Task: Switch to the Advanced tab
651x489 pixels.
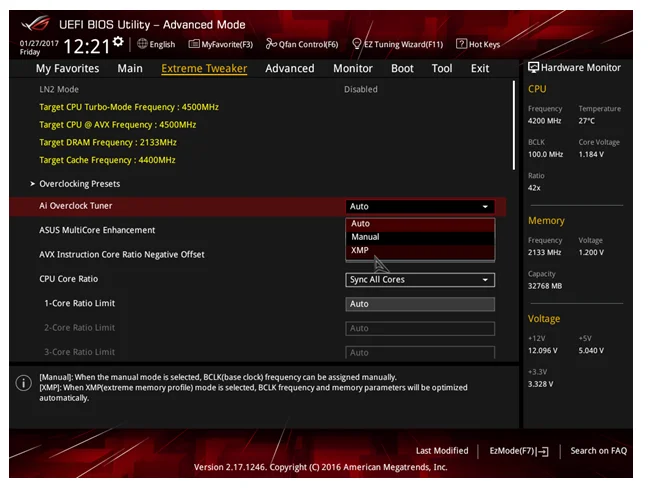Action: (x=290, y=69)
